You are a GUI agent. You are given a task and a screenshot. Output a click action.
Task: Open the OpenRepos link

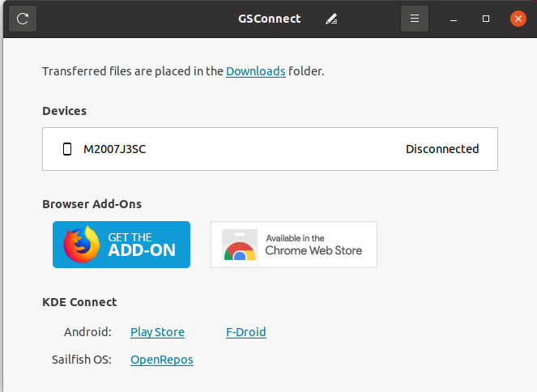pos(162,360)
